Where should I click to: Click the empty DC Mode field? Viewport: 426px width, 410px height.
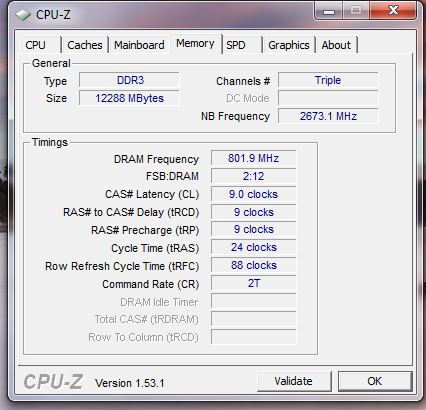coord(328,98)
